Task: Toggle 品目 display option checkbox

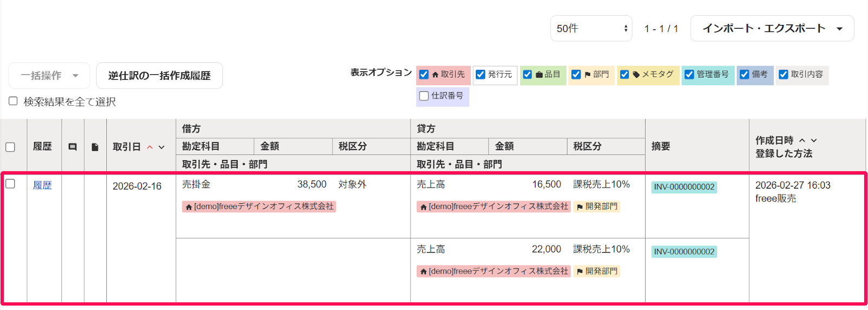Action: [527, 74]
